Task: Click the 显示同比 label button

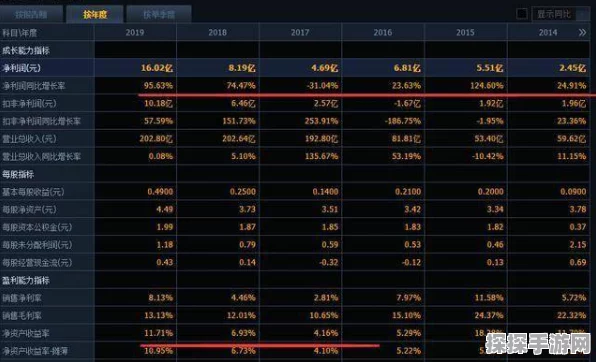Action: point(554,14)
